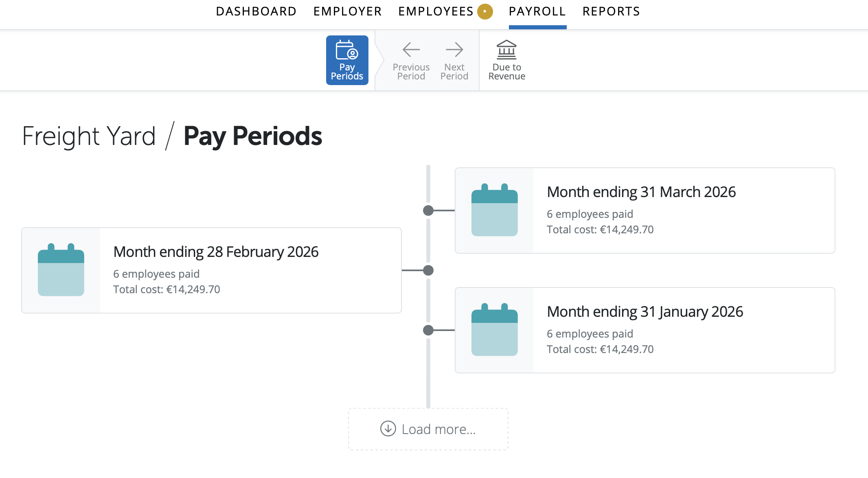The height and width of the screenshot is (478, 868).
Task: Open Due to Revenue bank icon
Action: tap(506, 50)
